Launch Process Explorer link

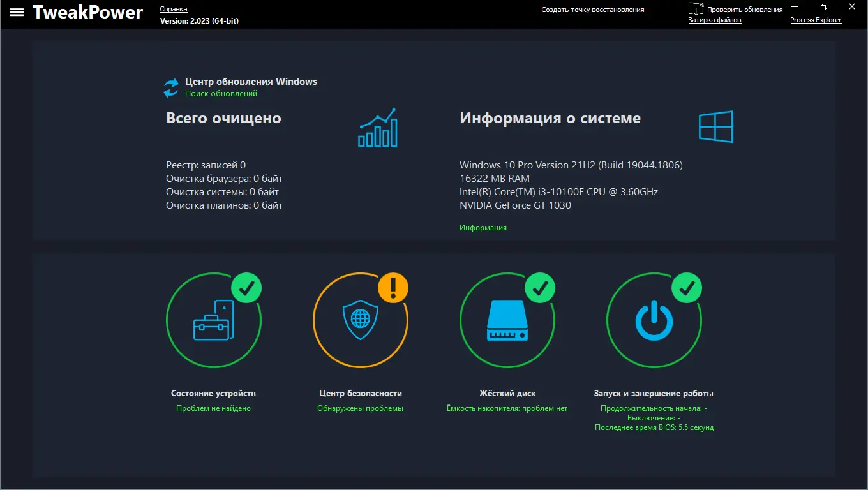pos(816,20)
